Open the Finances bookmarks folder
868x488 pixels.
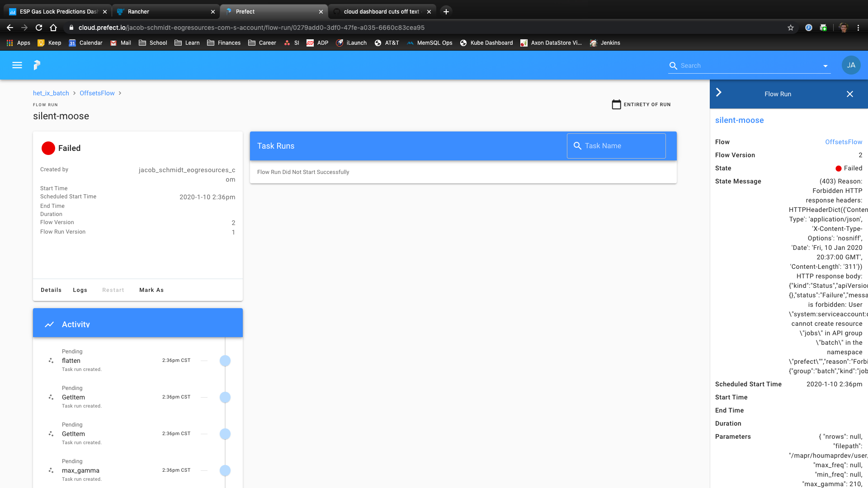click(x=224, y=43)
